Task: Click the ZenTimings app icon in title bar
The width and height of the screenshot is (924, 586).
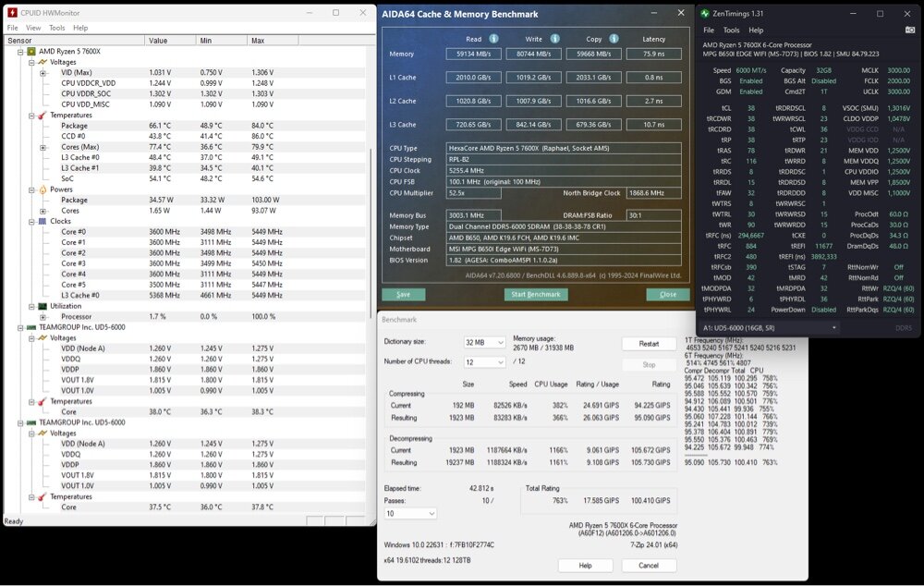Action: tap(705, 13)
